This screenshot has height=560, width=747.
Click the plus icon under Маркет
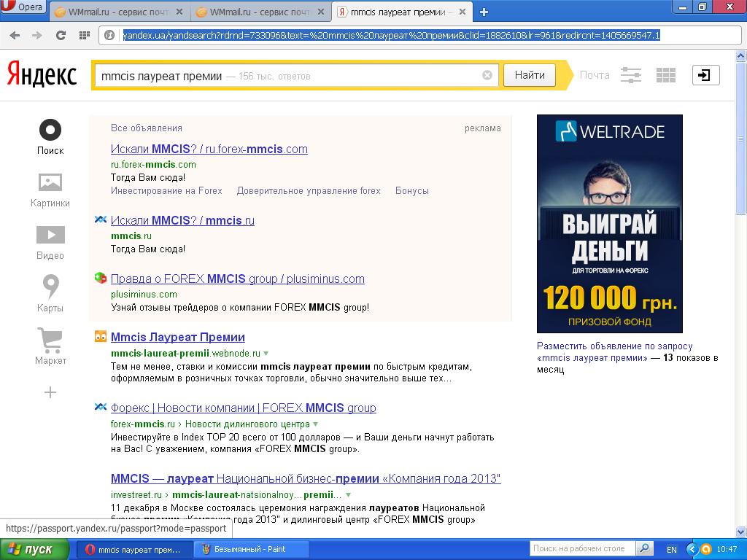pos(50,392)
